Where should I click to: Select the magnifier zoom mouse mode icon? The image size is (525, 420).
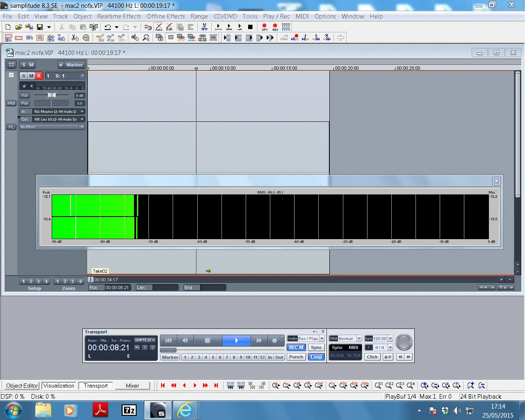pos(146,38)
